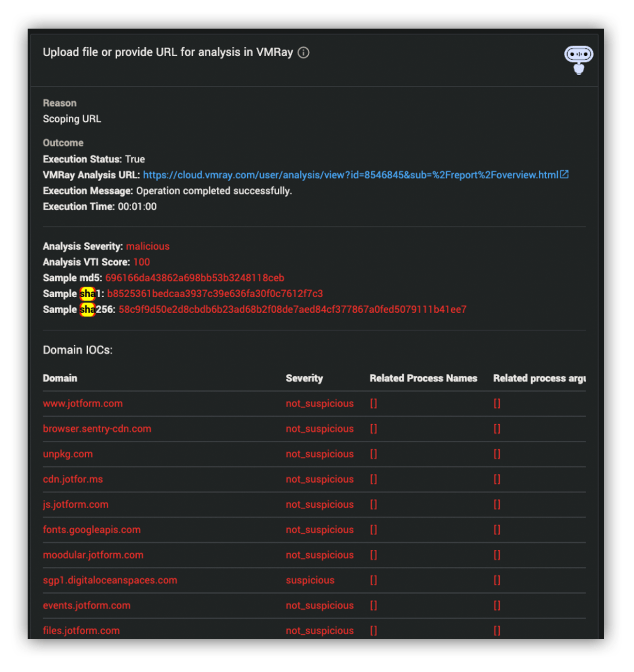634x672 pixels.
Task: Open the VMRay Analysis URL link
Action: 350,175
